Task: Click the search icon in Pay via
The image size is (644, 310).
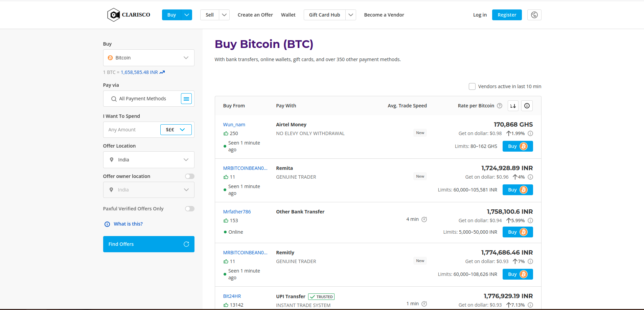Action: [x=114, y=99]
